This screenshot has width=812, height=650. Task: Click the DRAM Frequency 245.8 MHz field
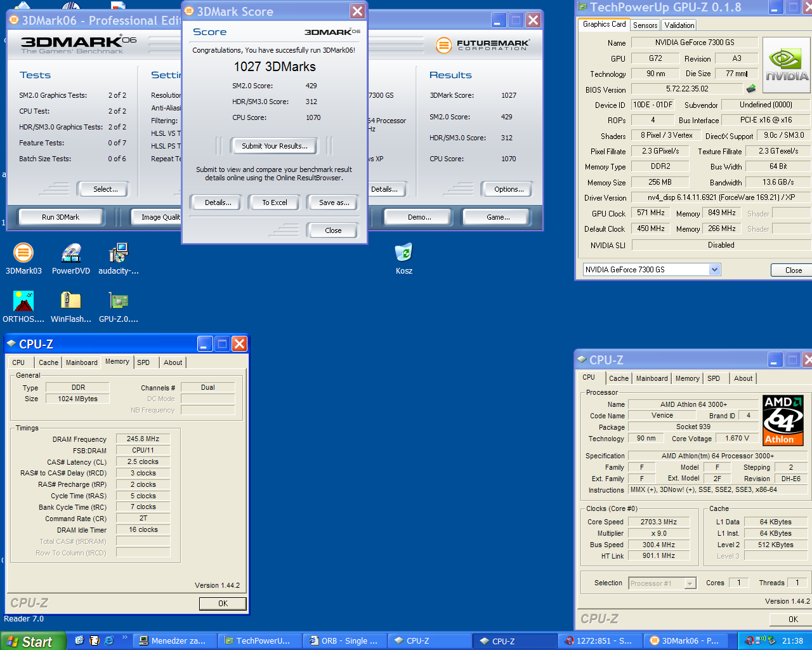point(143,439)
